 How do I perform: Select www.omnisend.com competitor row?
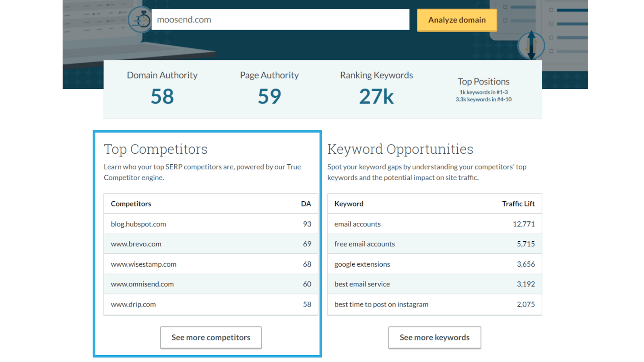pyautogui.click(x=211, y=284)
